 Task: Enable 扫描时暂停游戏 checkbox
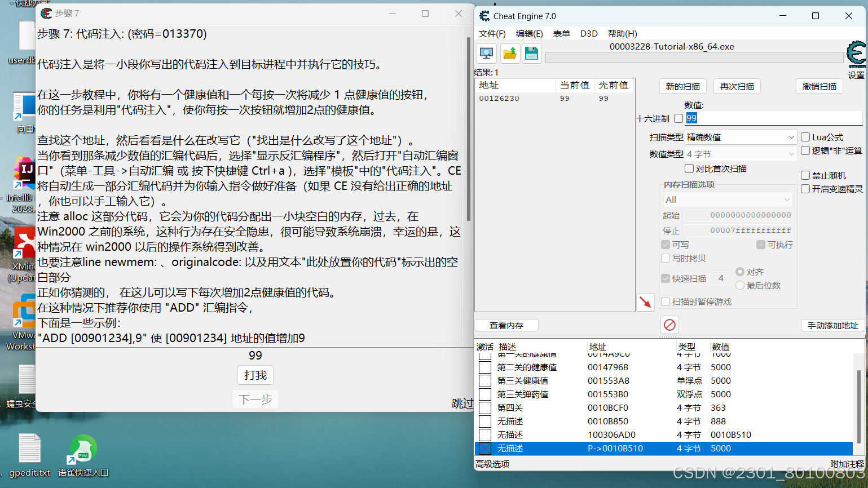[x=666, y=301]
